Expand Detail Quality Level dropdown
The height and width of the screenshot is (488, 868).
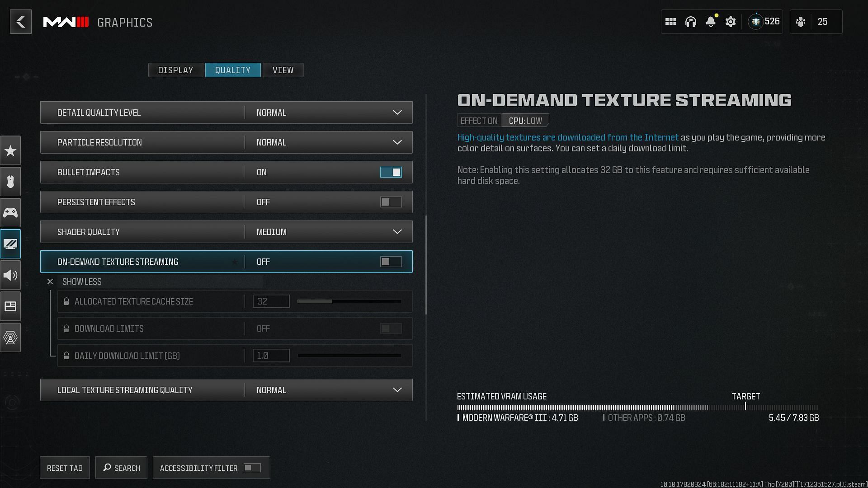(x=396, y=113)
